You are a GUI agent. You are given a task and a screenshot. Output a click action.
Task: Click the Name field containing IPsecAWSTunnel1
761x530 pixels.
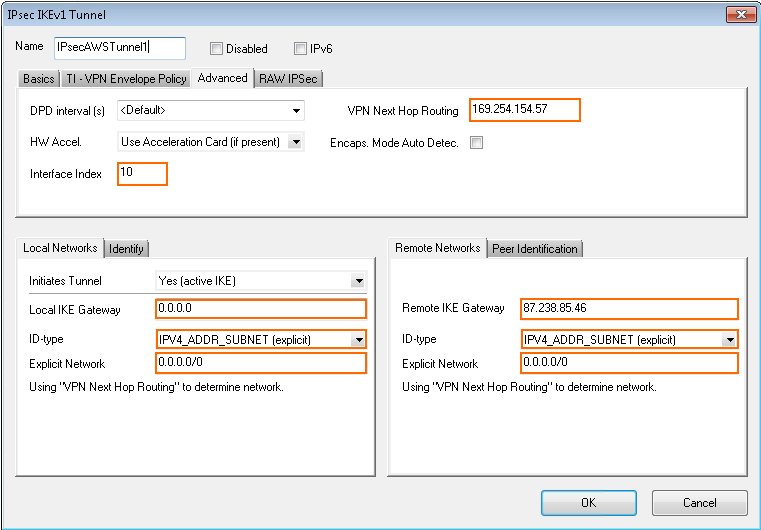pos(119,48)
